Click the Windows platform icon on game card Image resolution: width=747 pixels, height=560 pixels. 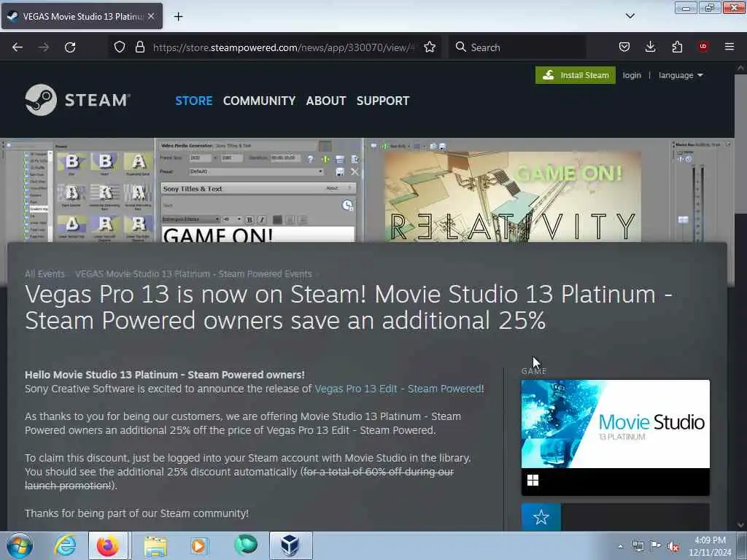(533, 480)
